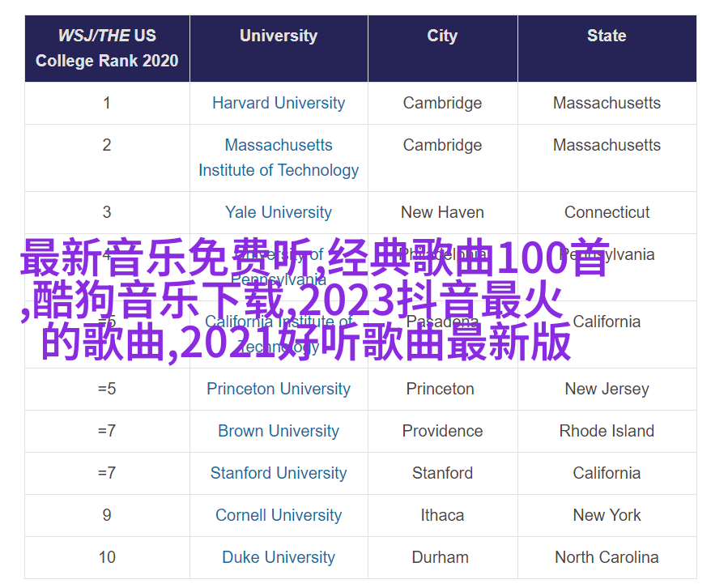The height and width of the screenshot is (588, 711).
Task: Click the 'New Haven' city cell
Action: 443,212
